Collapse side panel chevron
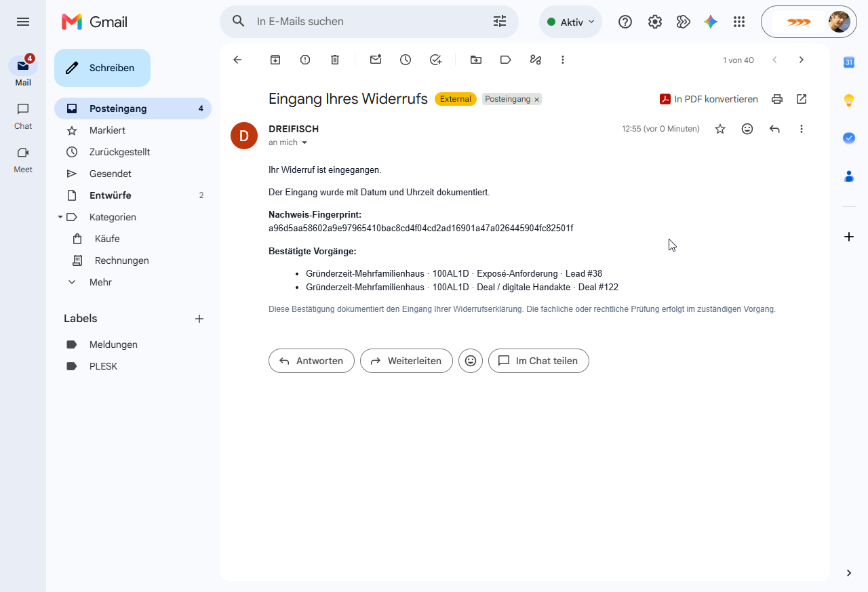The image size is (868, 592). point(849,573)
